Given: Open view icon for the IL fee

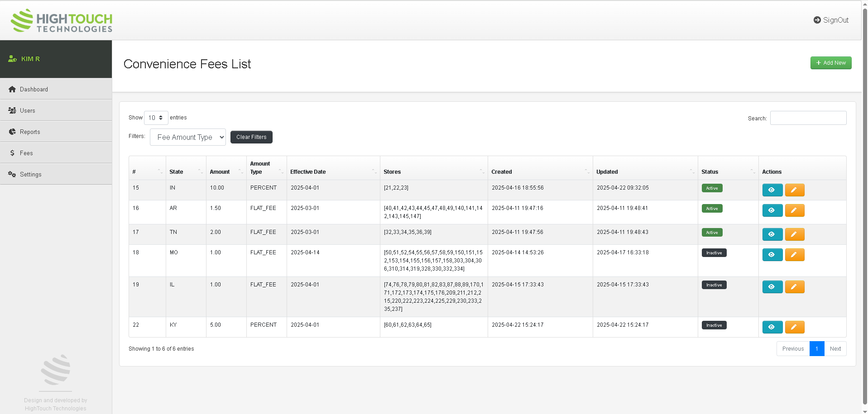Looking at the screenshot, I should point(772,287).
